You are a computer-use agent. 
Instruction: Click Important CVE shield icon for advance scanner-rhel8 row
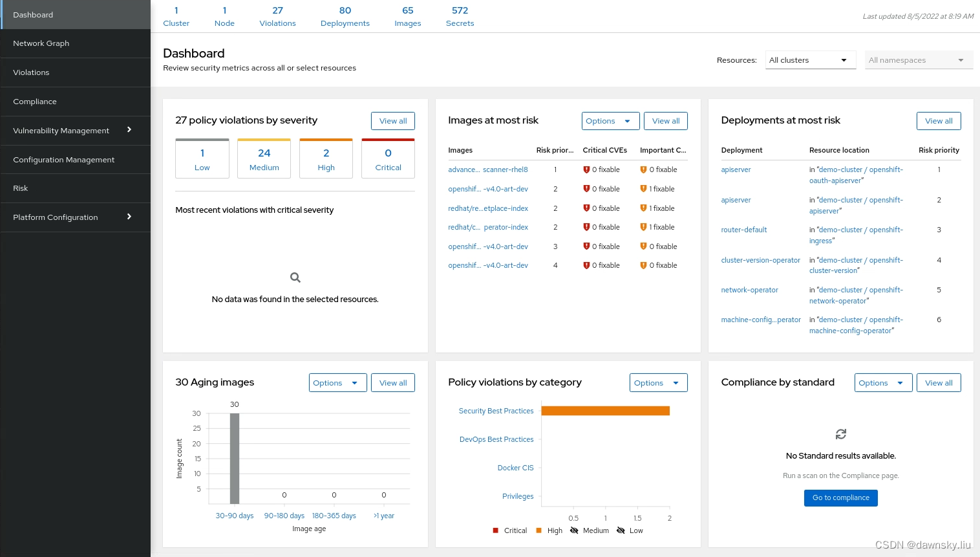643,169
